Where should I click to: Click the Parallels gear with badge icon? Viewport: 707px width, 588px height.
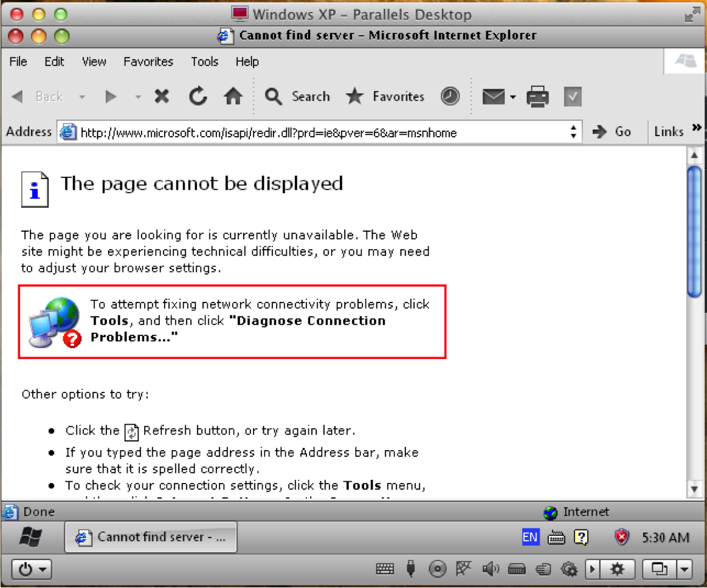coord(569,570)
